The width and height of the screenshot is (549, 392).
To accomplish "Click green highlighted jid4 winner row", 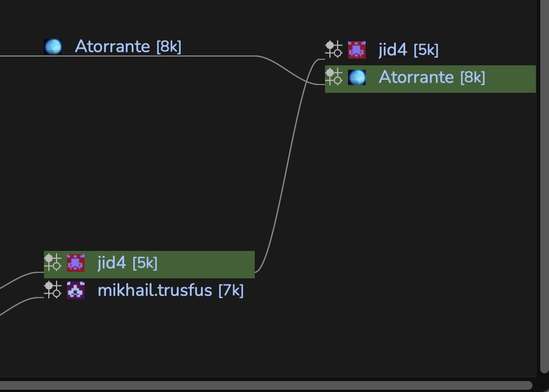I will click(149, 265).
